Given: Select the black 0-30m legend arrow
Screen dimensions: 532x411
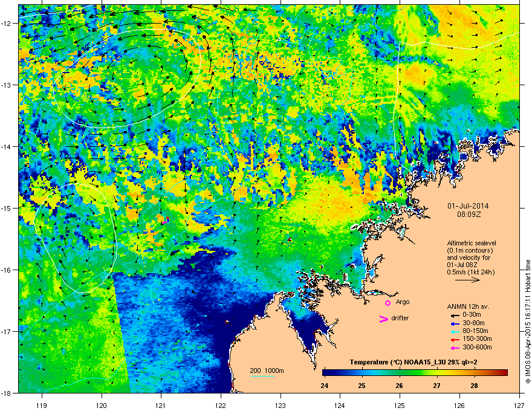Looking at the screenshot, I should point(455,315).
